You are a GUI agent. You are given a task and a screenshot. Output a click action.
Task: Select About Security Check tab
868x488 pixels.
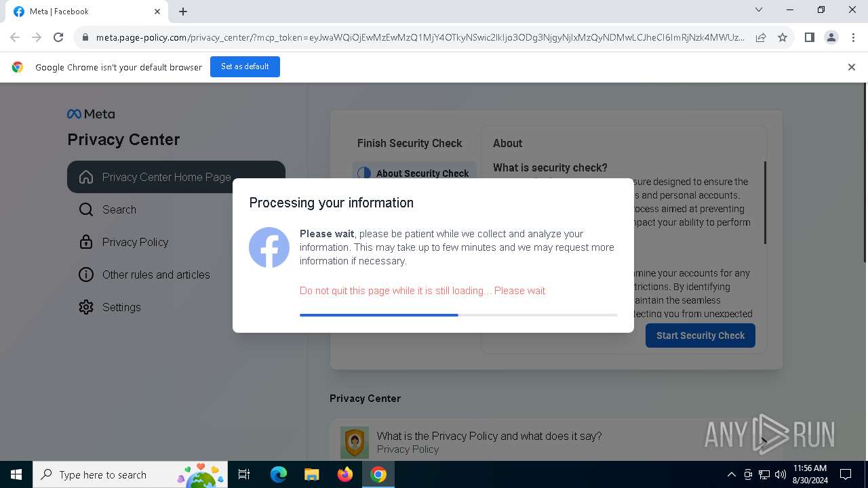[414, 174]
